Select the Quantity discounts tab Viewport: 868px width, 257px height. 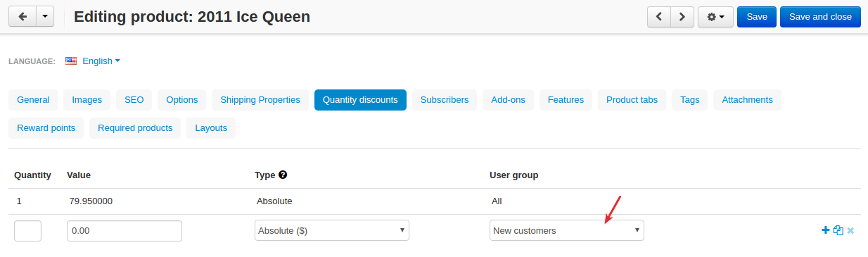tap(360, 100)
